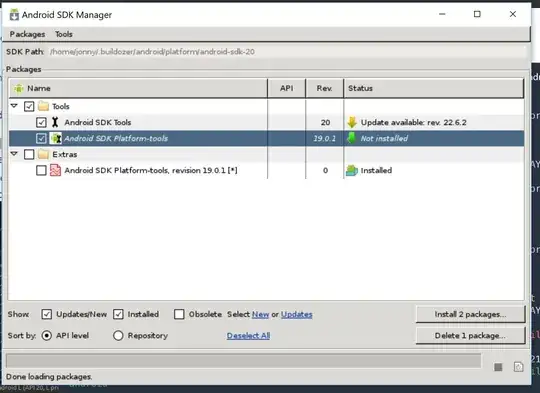
Task: Open the Tools menu
Action: (64, 34)
